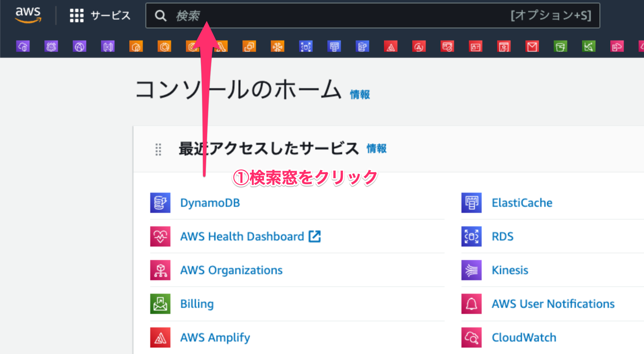644x354 pixels.
Task: Open the red certificate star favorite
Action: click(x=504, y=46)
